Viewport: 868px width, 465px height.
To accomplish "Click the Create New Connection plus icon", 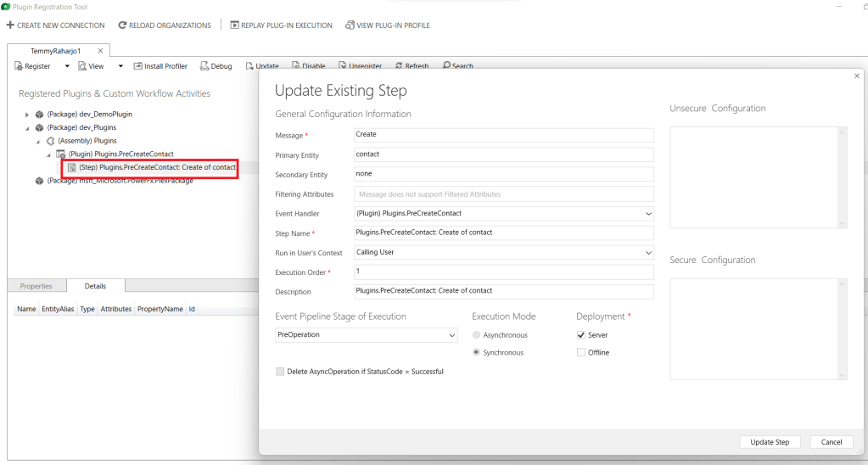I will [10, 25].
